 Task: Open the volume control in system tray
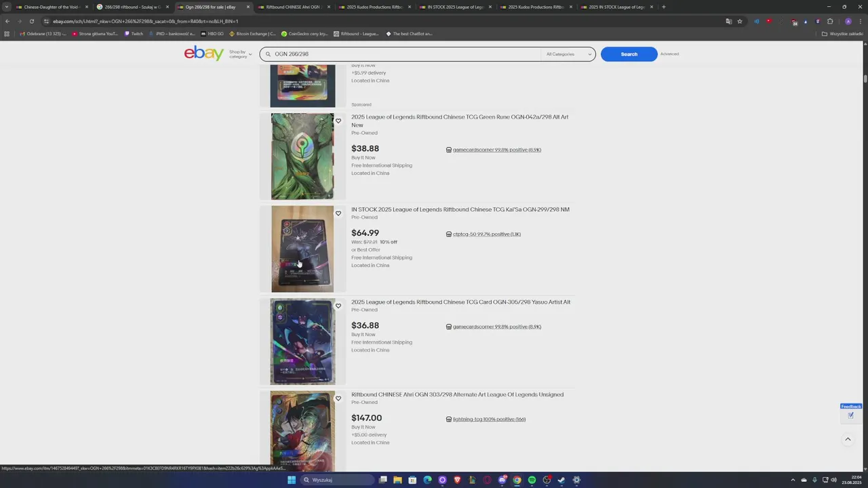point(833,480)
